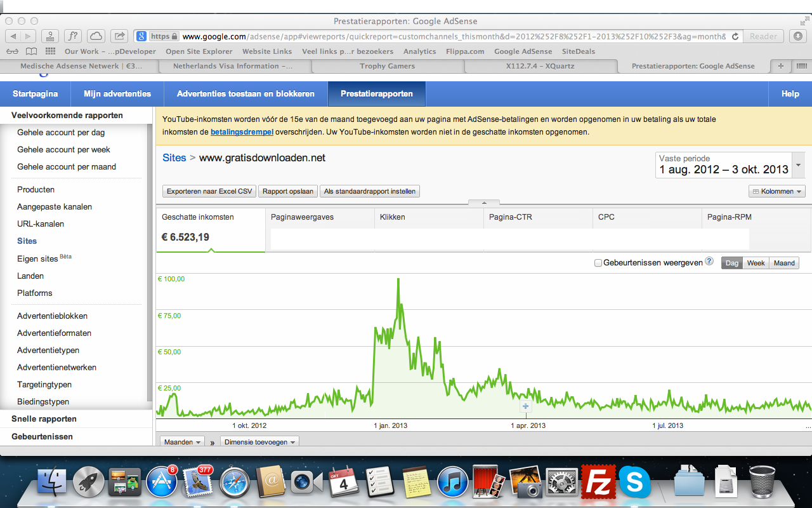Image resolution: width=812 pixels, height=508 pixels.
Task: Switch chart granularity to Week
Action: click(756, 263)
